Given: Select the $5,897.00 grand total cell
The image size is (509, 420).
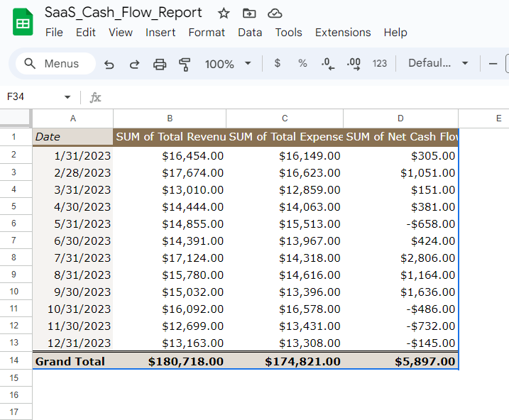Looking at the screenshot, I should click(x=400, y=361).
